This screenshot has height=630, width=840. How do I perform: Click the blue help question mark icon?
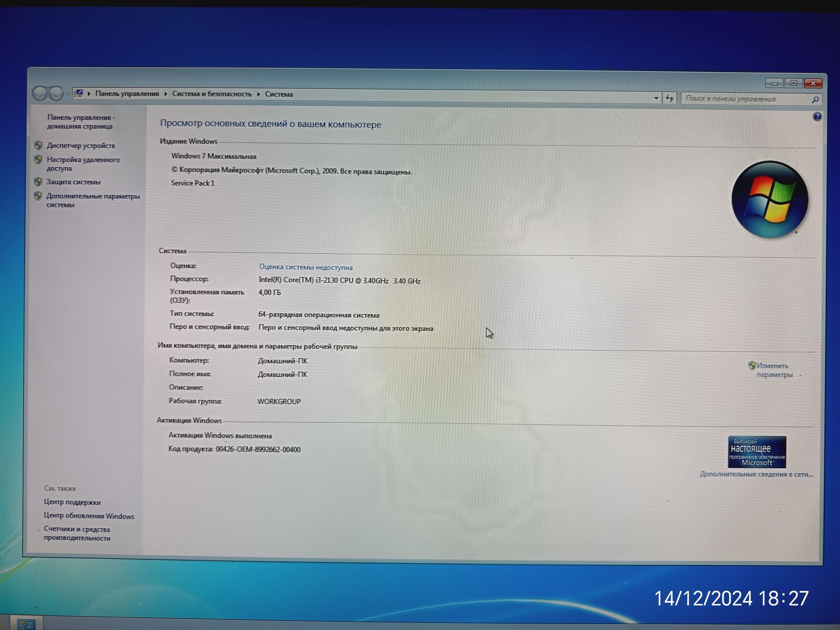(x=817, y=117)
